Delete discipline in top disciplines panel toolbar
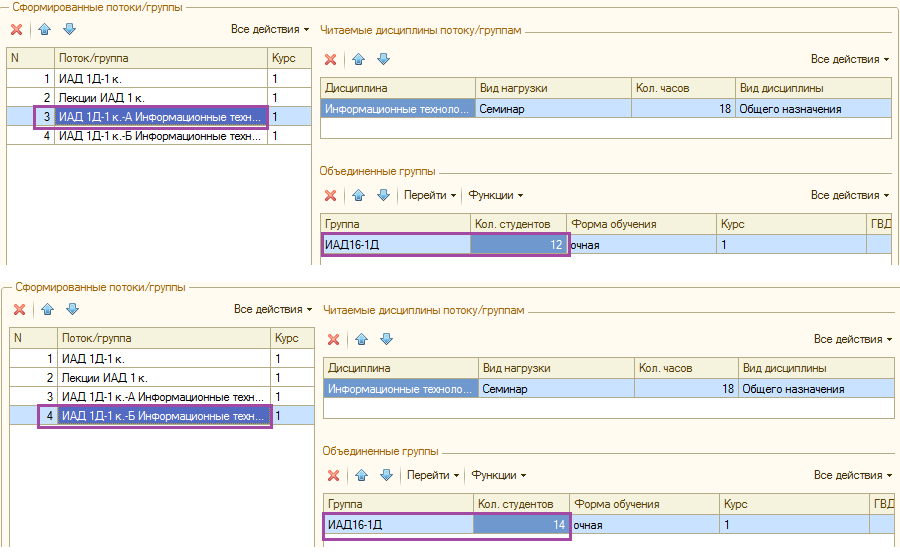 (331, 59)
